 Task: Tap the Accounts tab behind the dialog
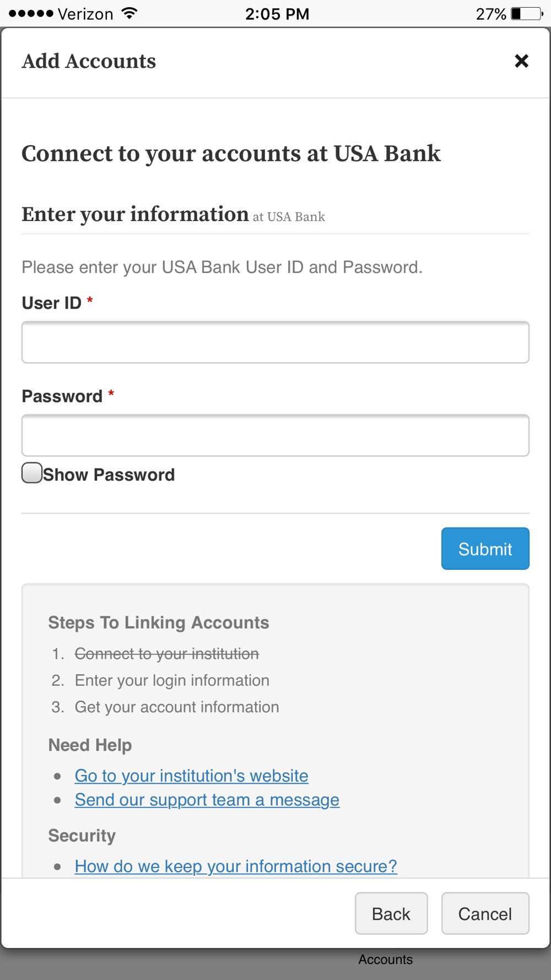[385, 960]
